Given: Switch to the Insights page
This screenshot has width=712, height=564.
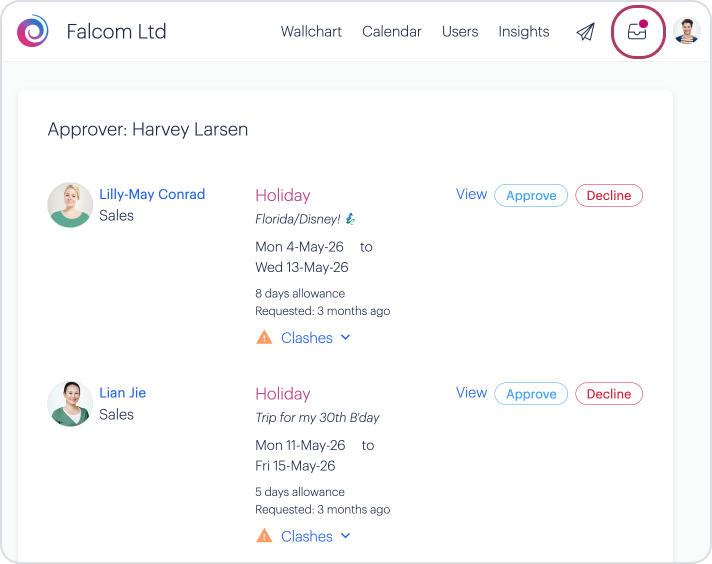Looking at the screenshot, I should (524, 32).
